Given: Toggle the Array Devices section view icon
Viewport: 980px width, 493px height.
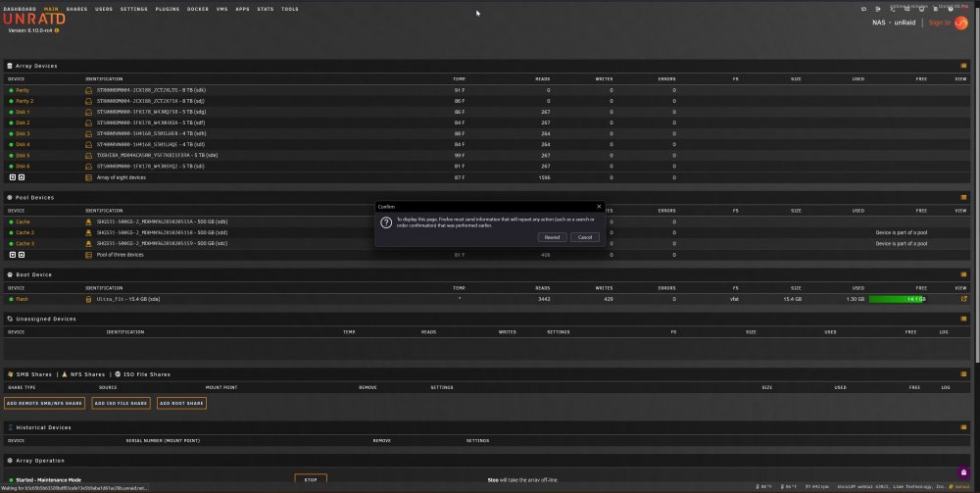Looking at the screenshot, I should 963,66.
